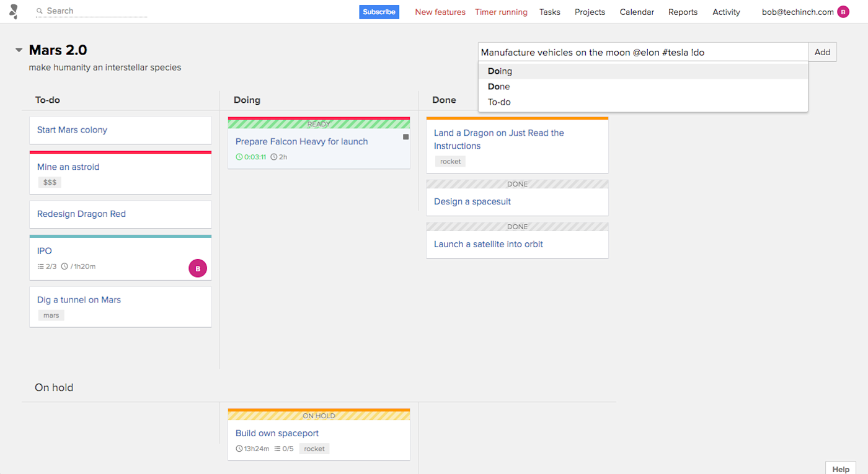Image resolution: width=868 pixels, height=474 pixels.
Task: Click rocket tag on Build own spaceport card
Action: coord(314,449)
